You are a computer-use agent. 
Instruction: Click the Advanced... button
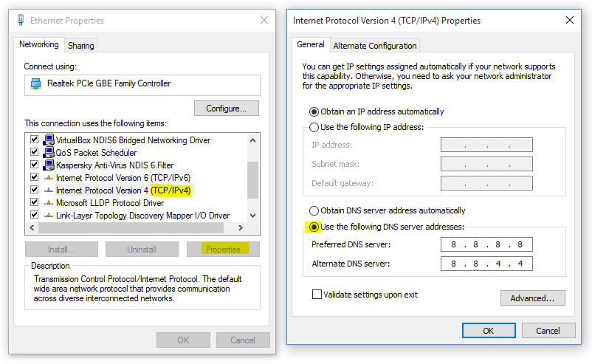pos(532,298)
